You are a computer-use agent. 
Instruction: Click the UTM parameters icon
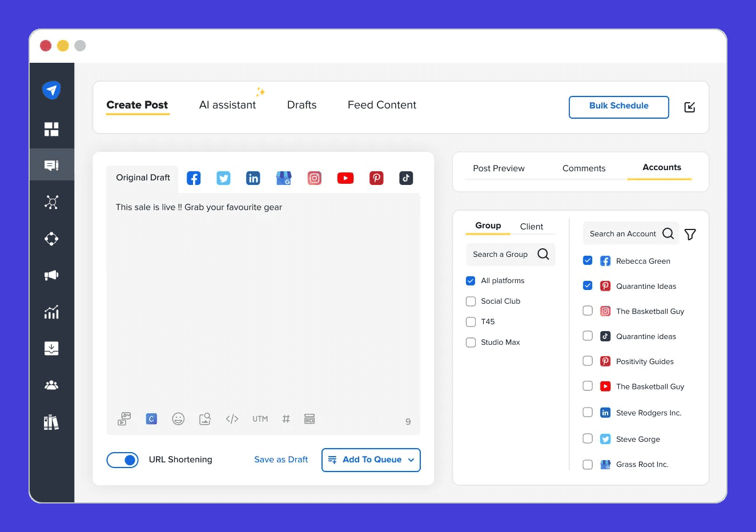pyautogui.click(x=260, y=419)
